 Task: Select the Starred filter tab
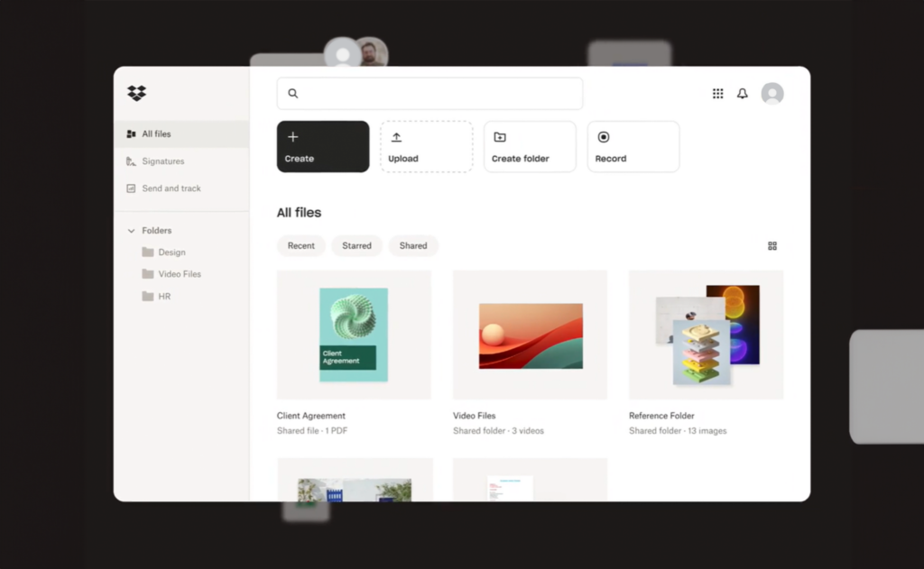click(x=356, y=245)
